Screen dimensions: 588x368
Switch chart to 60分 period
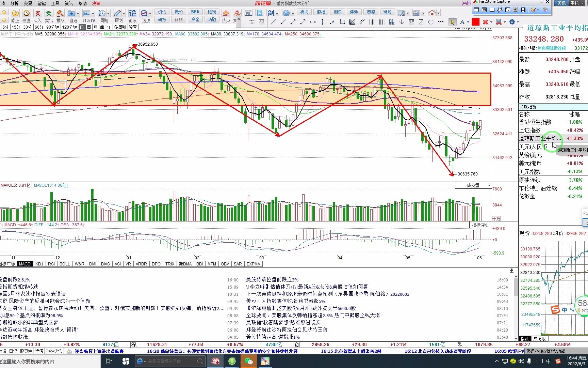39,27
